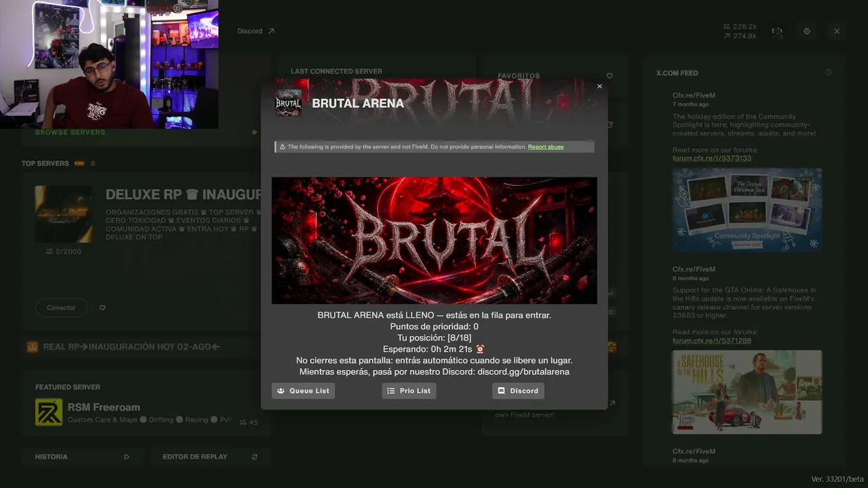Screen dimensions: 868x488
Task: Open the server Discord button in dialog
Action: click(x=518, y=390)
